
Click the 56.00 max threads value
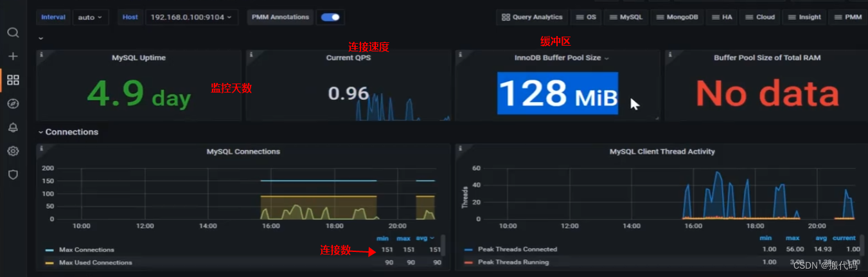pos(790,249)
